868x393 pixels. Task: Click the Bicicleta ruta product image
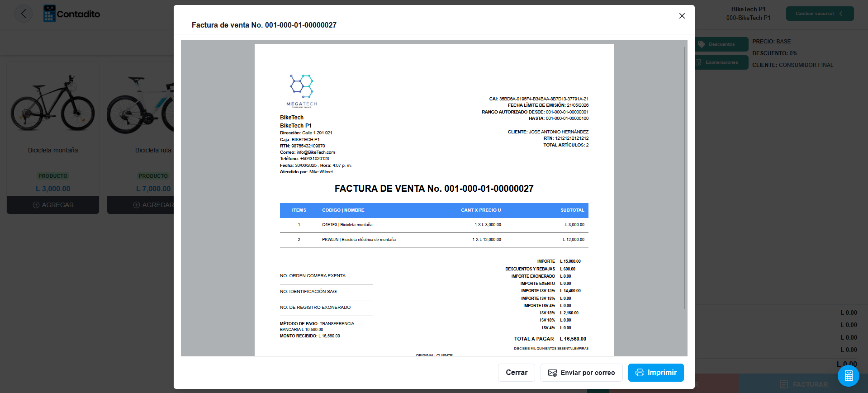click(x=141, y=104)
